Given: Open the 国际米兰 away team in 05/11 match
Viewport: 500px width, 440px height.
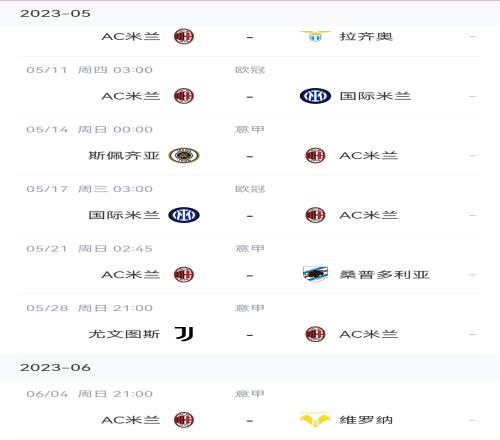Looking at the screenshot, I should click(375, 96).
